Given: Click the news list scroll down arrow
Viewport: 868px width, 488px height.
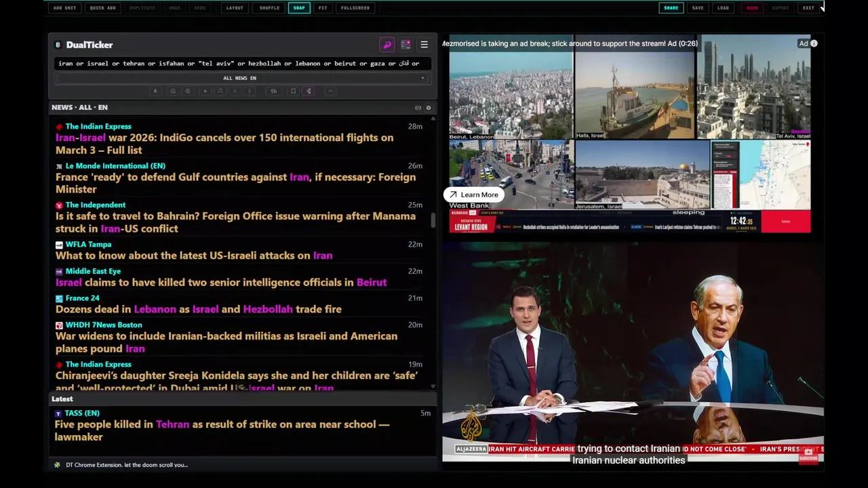Looking at the screenshot, I should tap(433, 386).
